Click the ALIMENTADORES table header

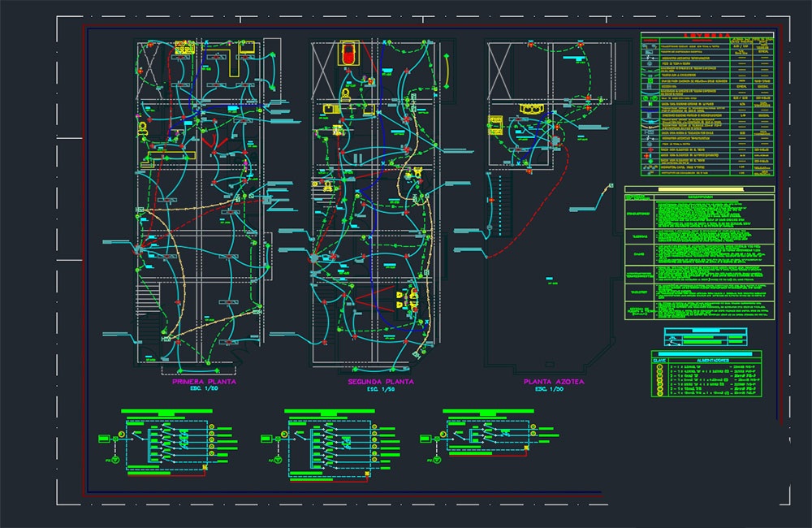713,360
